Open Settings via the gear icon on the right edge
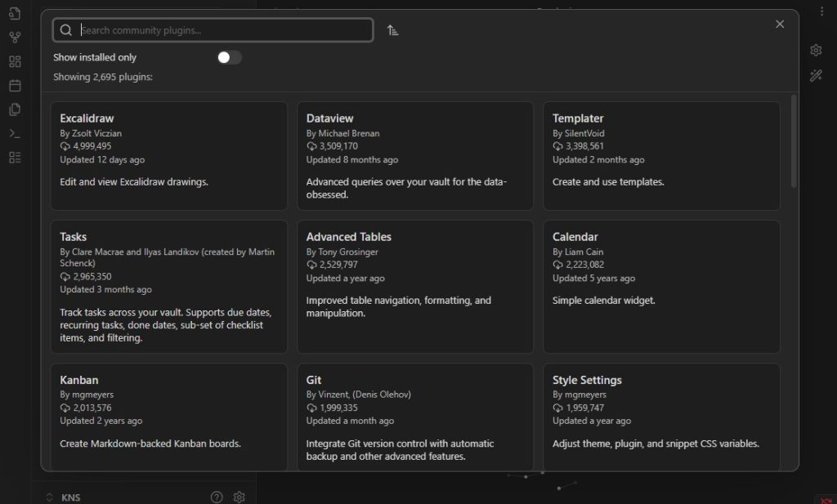The height and width of the screenshot is (504, 837). tap(815, 50)
